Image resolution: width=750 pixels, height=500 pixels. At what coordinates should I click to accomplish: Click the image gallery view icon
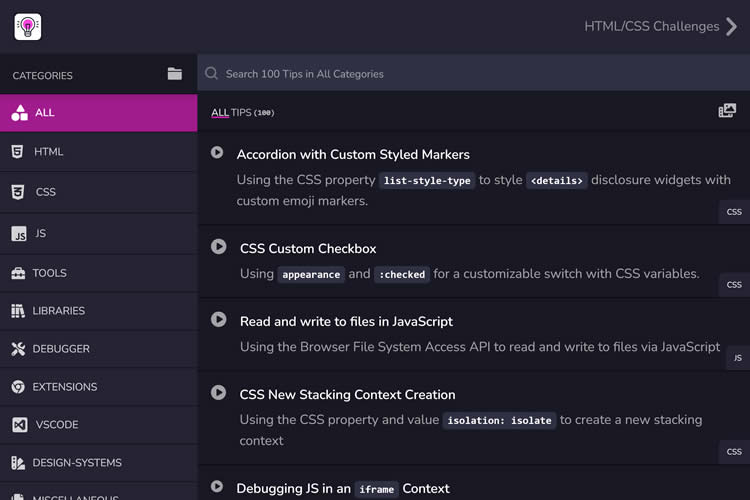click(x=727, y=111)
